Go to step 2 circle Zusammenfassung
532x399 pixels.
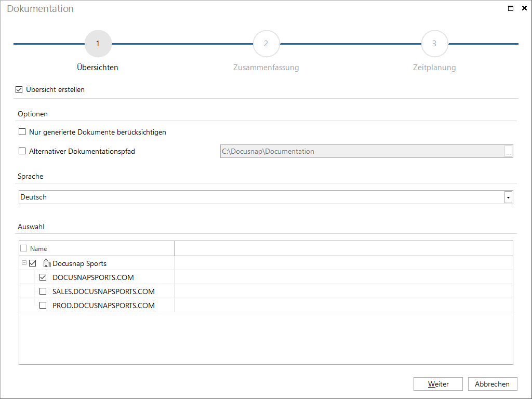pos(267,44)
